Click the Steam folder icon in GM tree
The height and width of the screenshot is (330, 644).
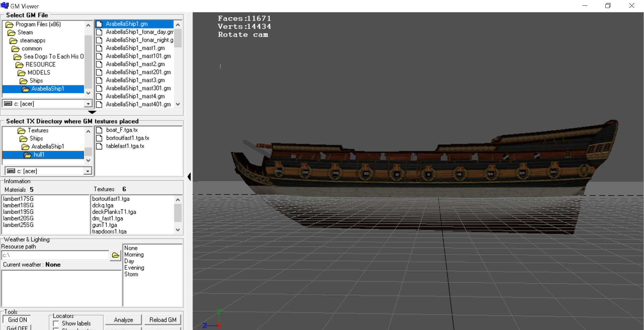pyautogui.click(x=11, y=32)
